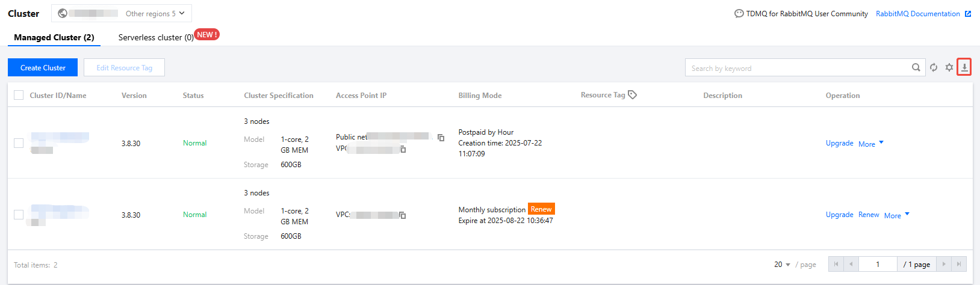980x285 pixels.
Task: Check the second cluster row checkbox
Action: 19,215
